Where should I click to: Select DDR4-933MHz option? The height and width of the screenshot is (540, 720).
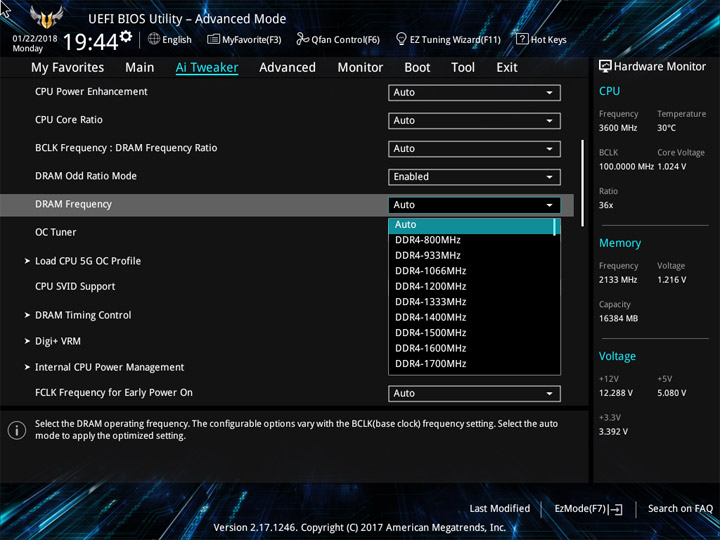tap(472, 256)
